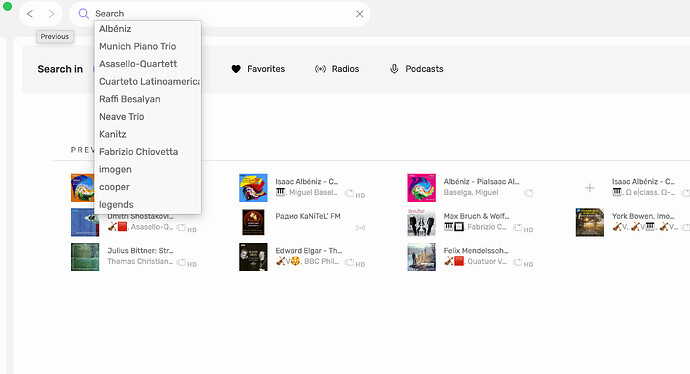Filter search by Radios
Image resolution: width=690 pixels, height=374 pixels.
click(337, 69)
